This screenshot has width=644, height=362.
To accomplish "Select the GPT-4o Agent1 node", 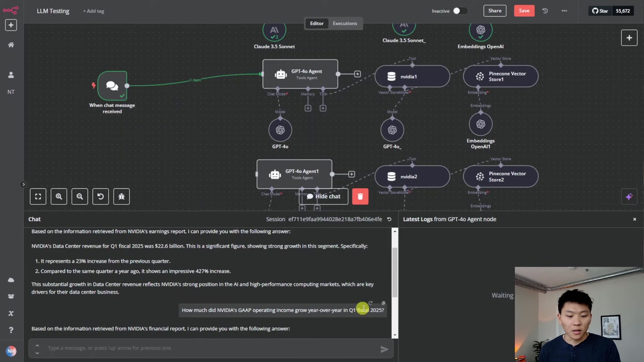I will (294, 174).
